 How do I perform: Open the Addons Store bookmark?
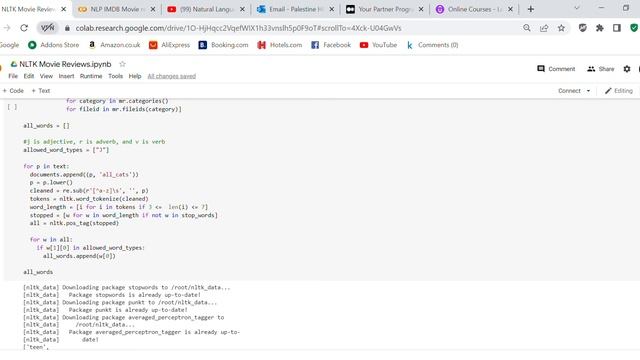53,45
